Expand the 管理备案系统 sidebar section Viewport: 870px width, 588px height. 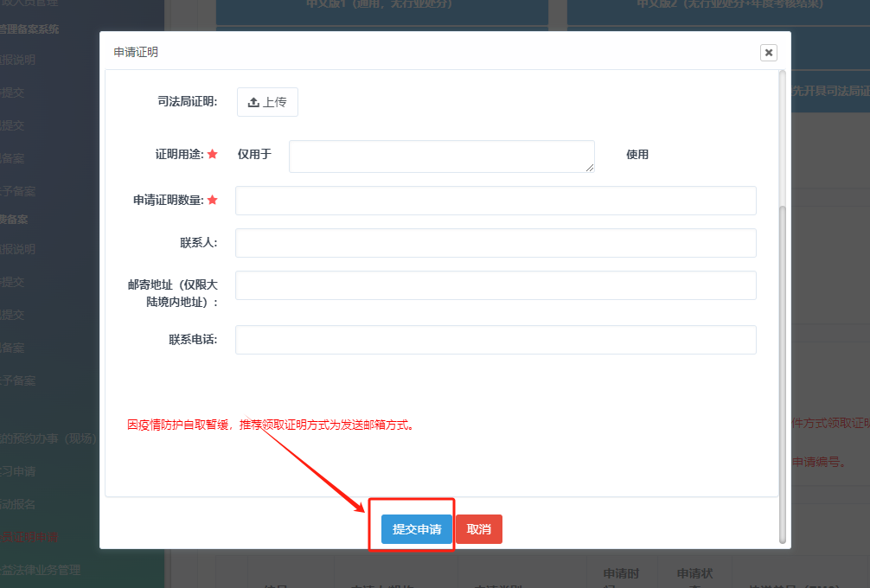tap(30, 29)
